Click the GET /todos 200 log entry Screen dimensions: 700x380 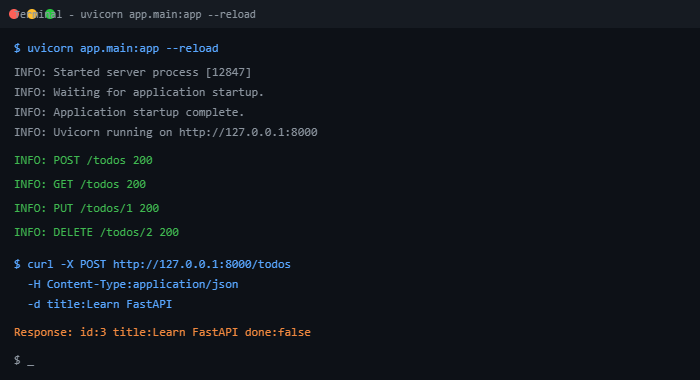click(80, 184)
